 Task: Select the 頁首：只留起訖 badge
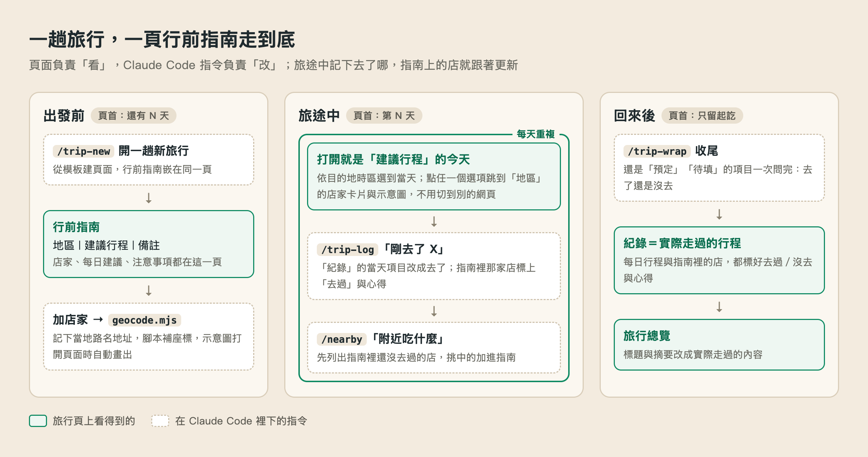click(x=702, y=116)
